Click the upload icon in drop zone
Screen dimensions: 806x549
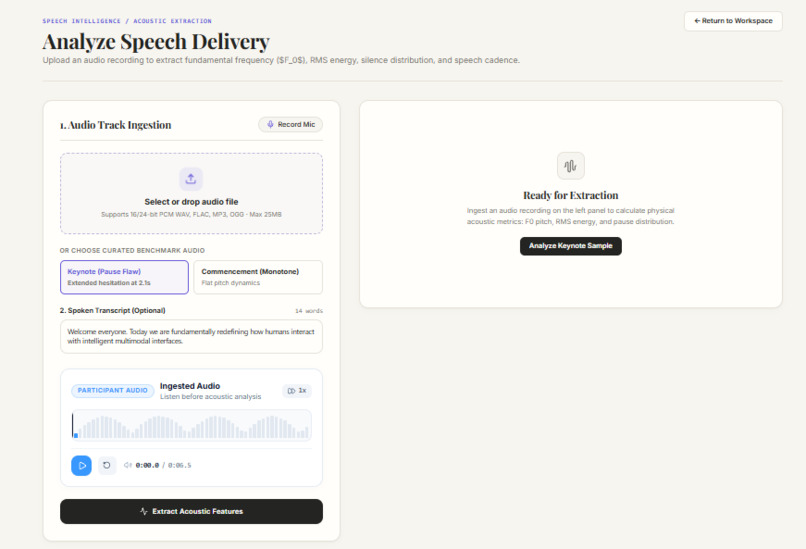191,179
